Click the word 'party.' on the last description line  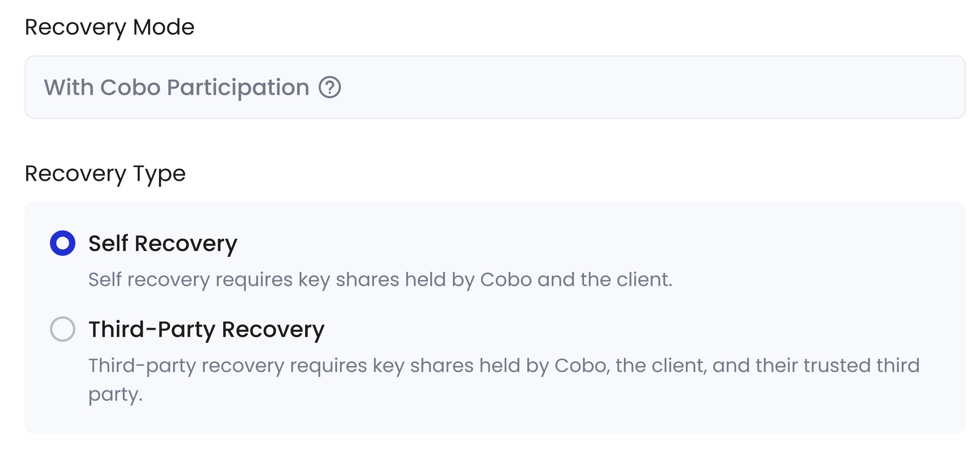point(116,395)
